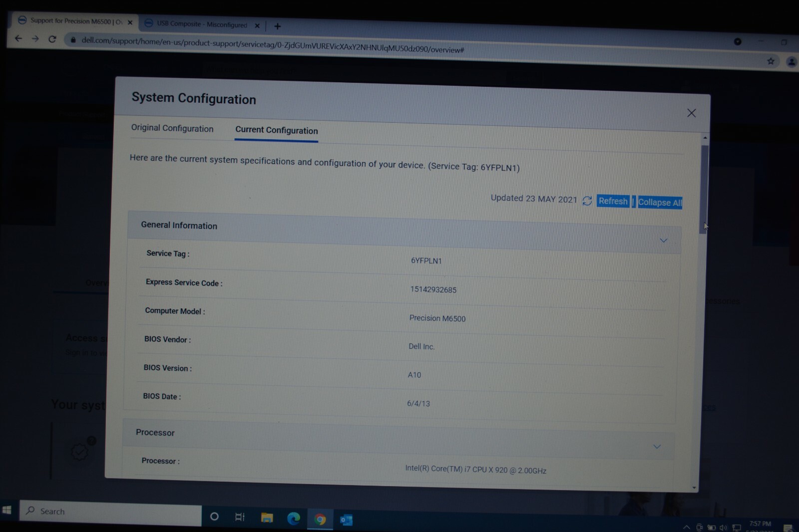Switch to USB Composite browser tab
Image resolution: width=799 pixels, height=532 pixels.
(202, 24)
